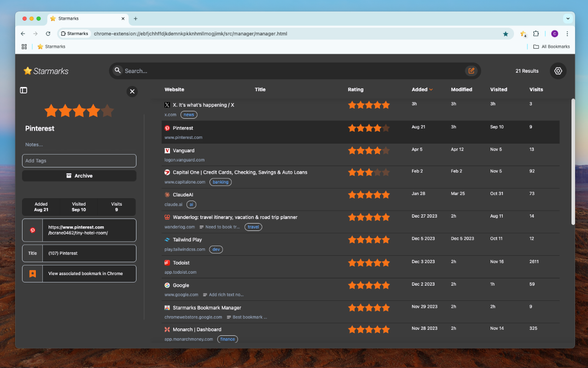Rate Vanguard five stars
The image size is (588, 368).
[x=386, y=150]
